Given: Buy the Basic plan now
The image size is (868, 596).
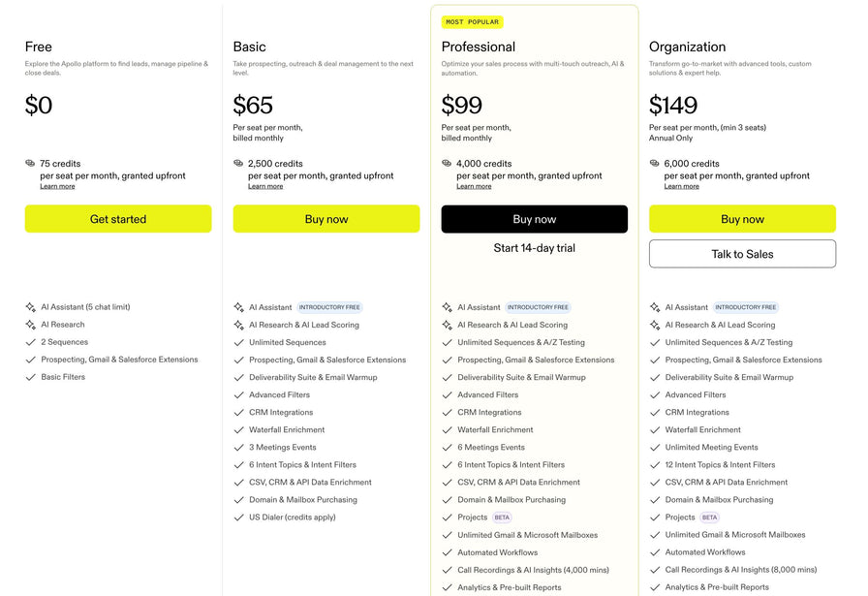Looking at the screenshot, I should [x=326, y=219].
